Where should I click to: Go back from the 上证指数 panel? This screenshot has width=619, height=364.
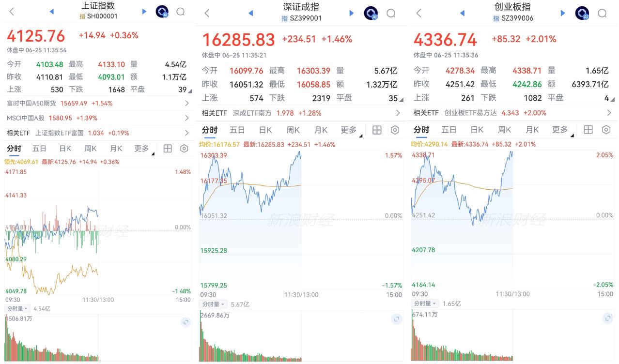[x=12, y=12]
